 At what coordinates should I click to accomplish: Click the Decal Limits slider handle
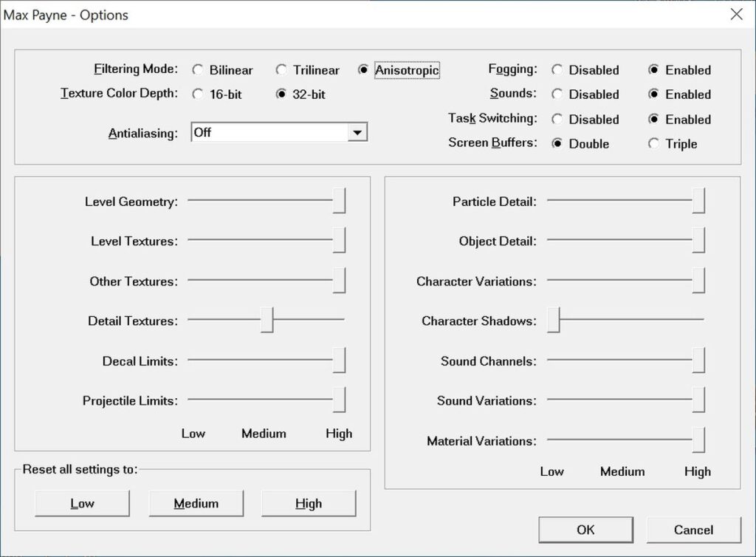click(339, 360)
